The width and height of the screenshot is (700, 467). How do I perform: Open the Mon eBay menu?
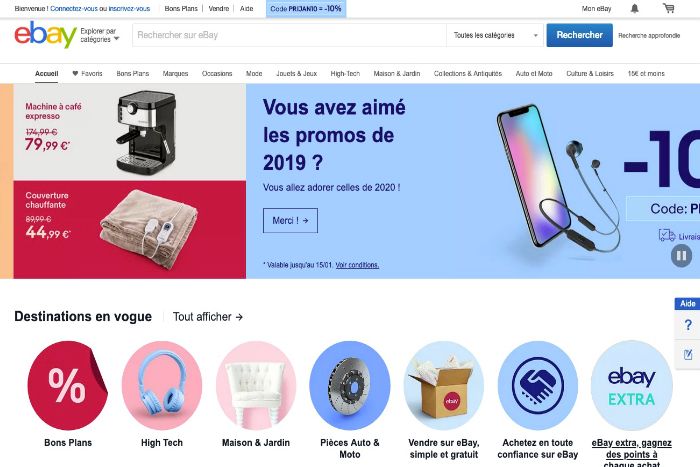pos(596,8)
